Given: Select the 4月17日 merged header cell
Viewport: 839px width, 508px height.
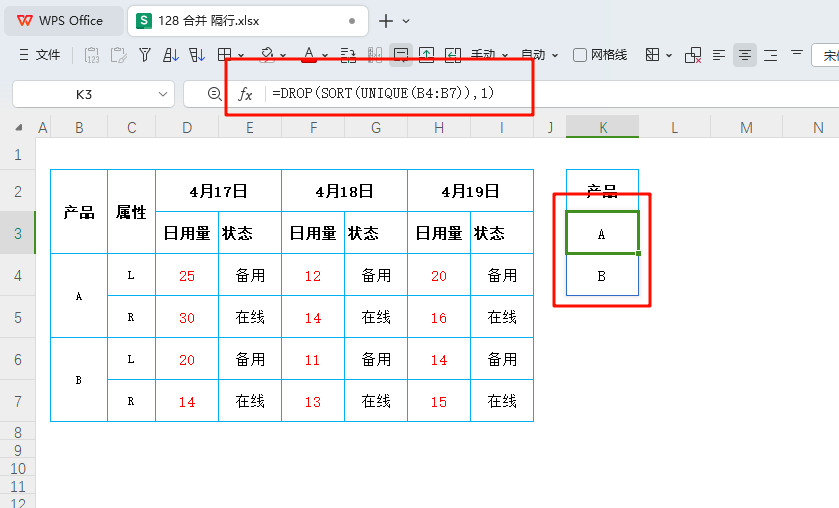Looking at the screenshot, I should (218, 191).
